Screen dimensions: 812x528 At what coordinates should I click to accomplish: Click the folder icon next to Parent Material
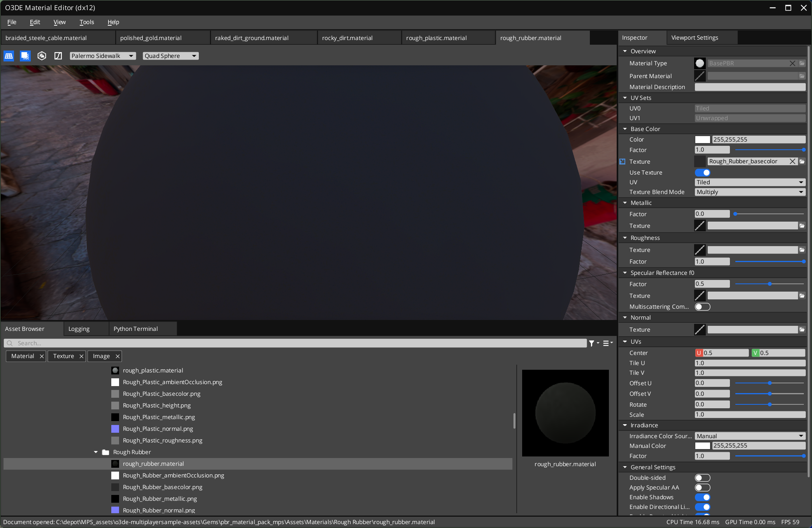tap(802, 76)
